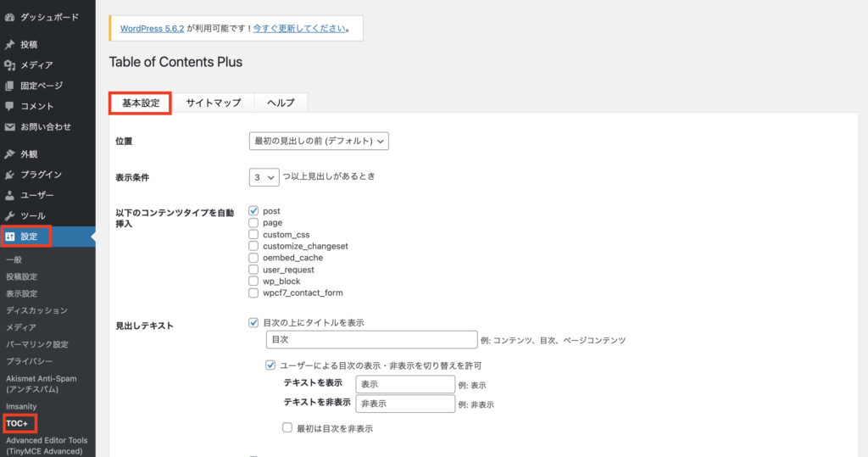Check the user_request checkbox
Screen dimensions: 868x457
coord(253,270)
